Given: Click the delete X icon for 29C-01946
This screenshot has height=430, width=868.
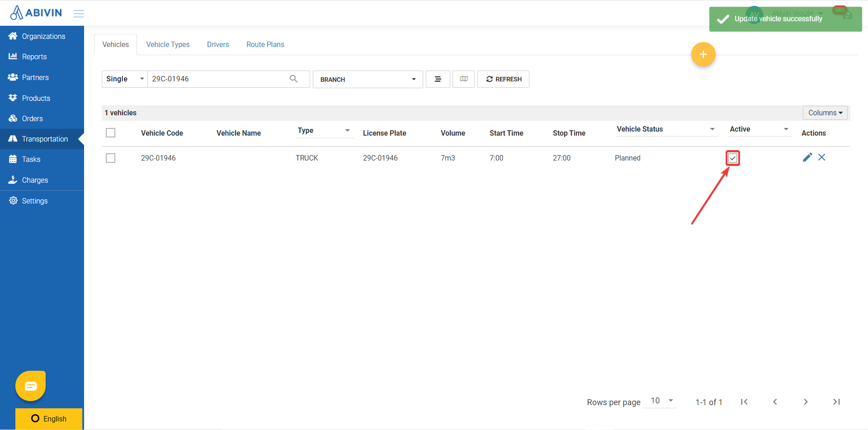Looking at the screenshot, I should (822, 157).
